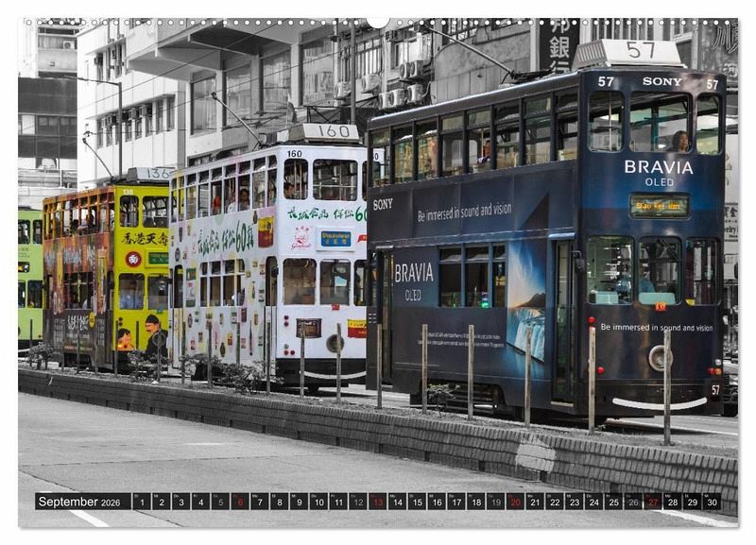Select day 11 in the calendar strip

(x=338, y=502)
